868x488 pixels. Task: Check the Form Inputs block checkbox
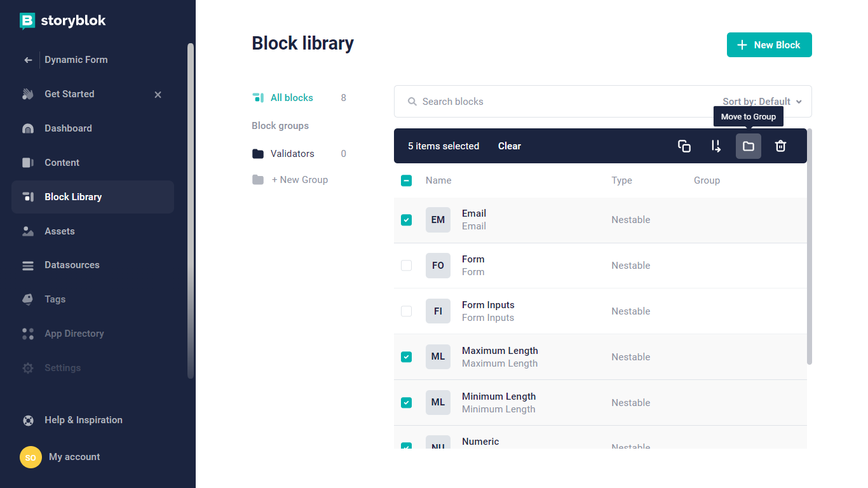click(x=407, y=311)
